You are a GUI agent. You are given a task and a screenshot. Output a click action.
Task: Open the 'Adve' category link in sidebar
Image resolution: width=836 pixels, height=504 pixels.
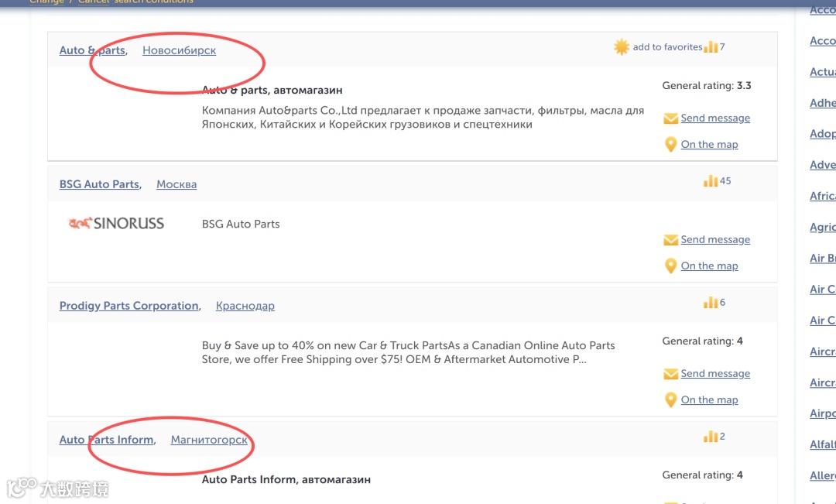click(823, 165)
